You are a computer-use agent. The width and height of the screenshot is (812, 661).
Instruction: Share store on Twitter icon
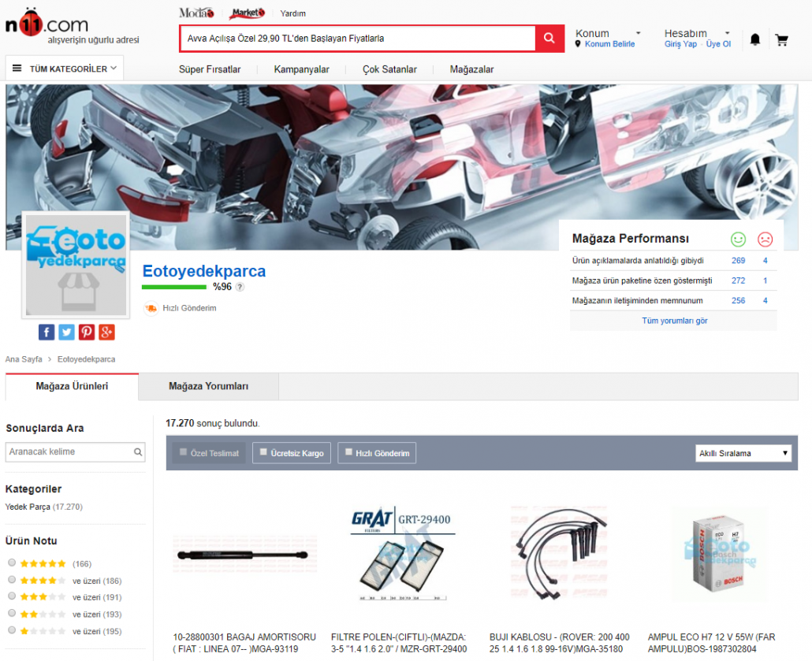66,332
